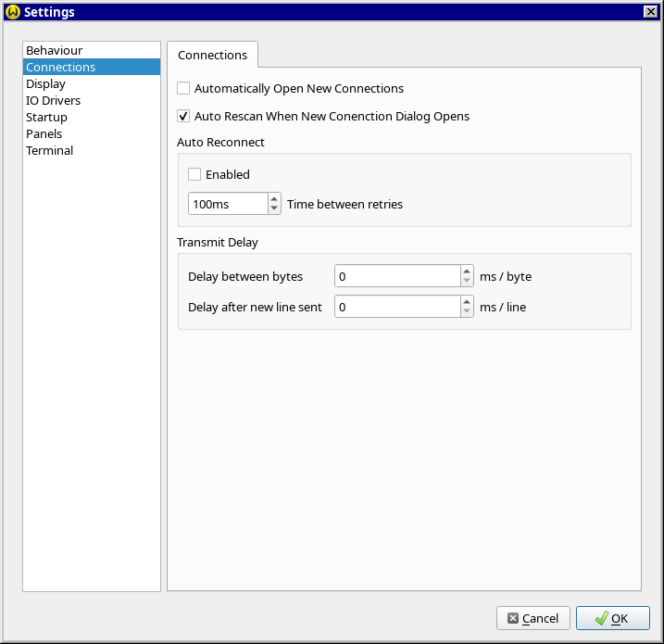Decrease time between retries with down arrow
This screenshot has height=644, width=664.
click(x=274, y=208)
